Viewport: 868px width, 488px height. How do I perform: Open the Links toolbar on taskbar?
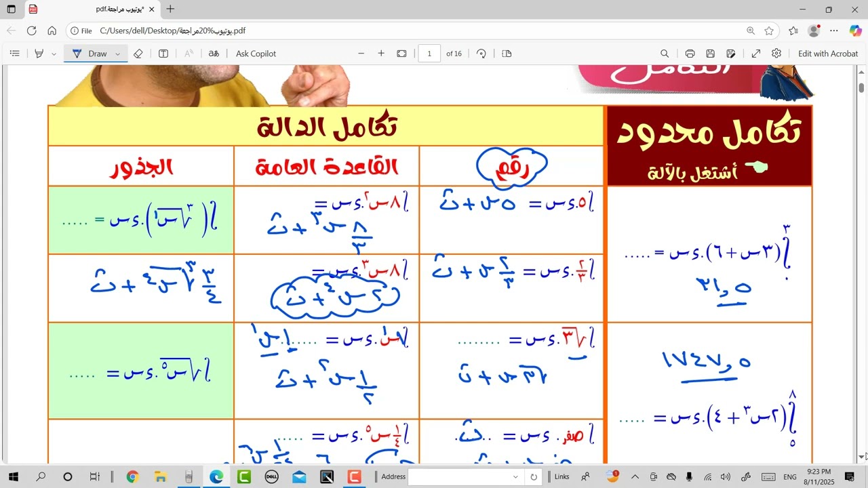562,476
